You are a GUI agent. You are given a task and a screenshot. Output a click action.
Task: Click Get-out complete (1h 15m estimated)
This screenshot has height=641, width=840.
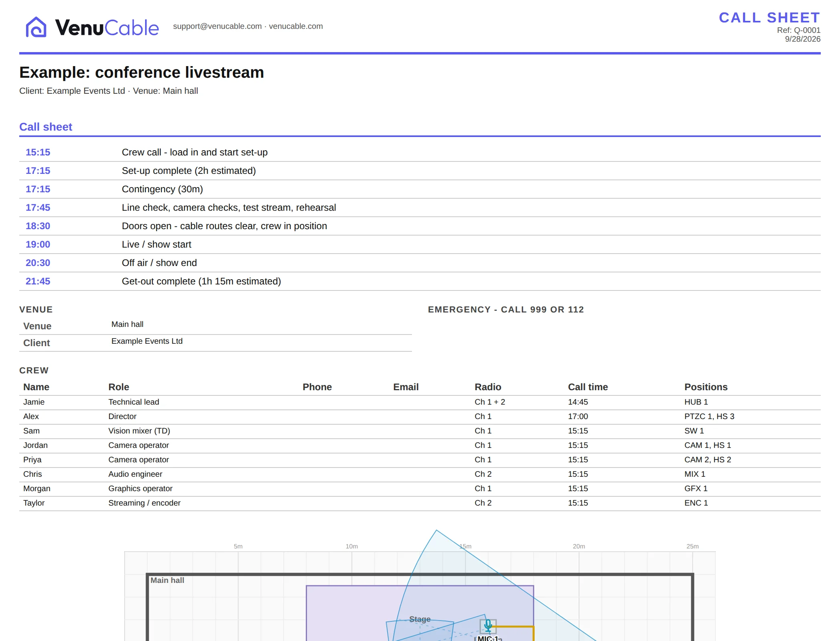(202, 281)
